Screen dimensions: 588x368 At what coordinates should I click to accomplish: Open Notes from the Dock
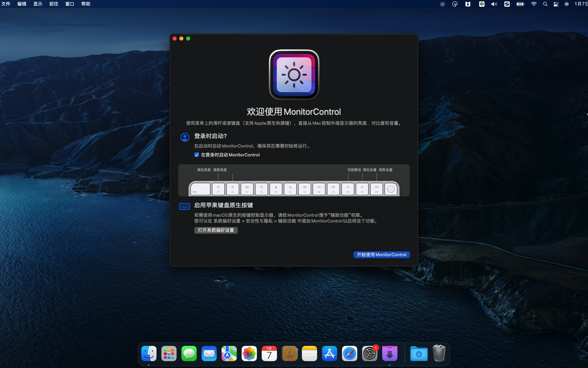pyautogui.click(x=309, y=354)
